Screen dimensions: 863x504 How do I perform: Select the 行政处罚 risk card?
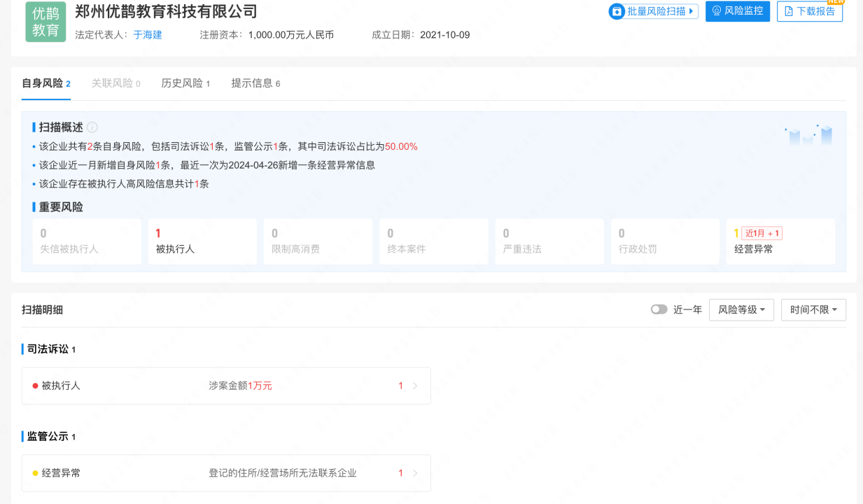click(665, 241)
